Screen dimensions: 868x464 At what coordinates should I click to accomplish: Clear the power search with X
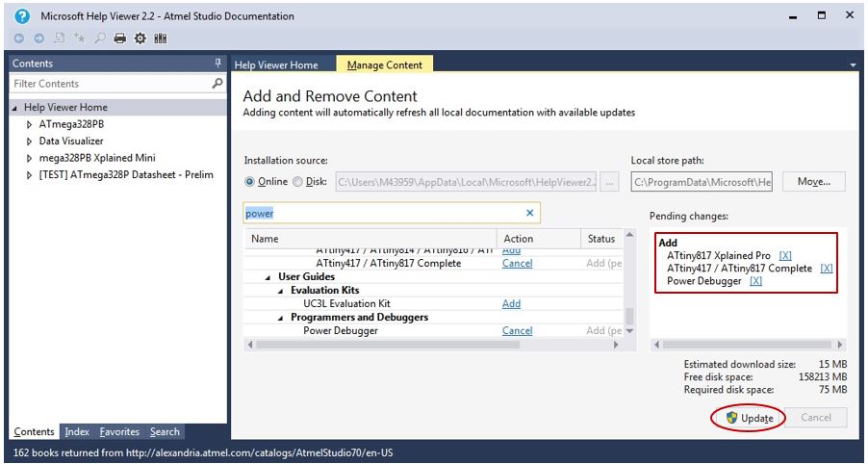(x=529, y=213)
